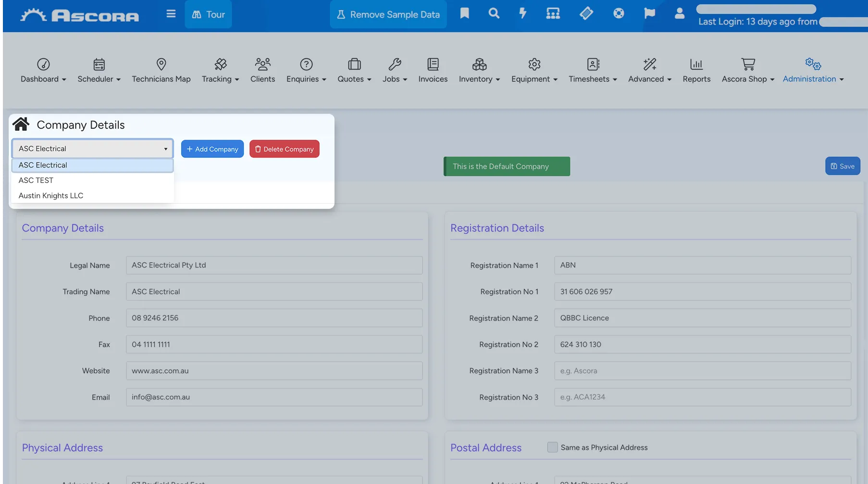This screenshot has width=868, height=484.
Task: Click the Ascora logo
Action: tap(80, 15)
